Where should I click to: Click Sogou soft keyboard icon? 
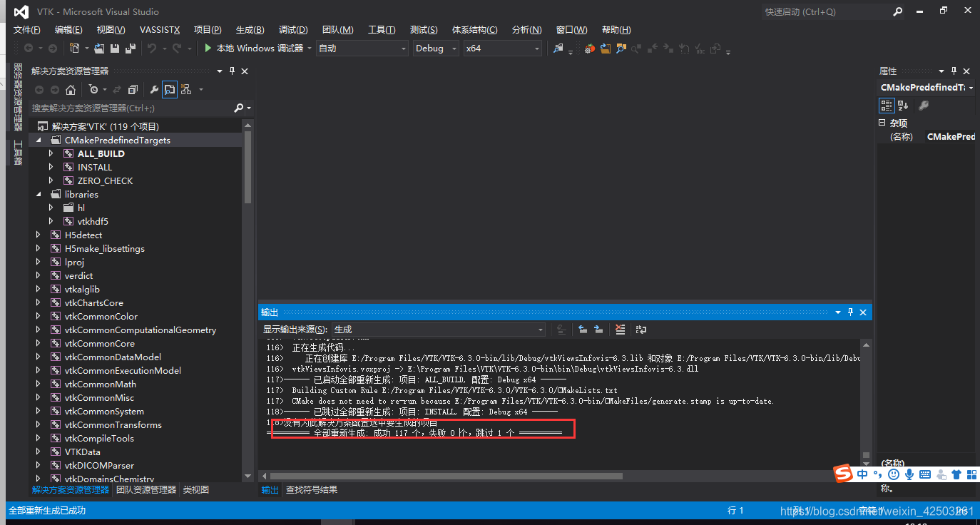pyautogui.click(x=925, y=474)
